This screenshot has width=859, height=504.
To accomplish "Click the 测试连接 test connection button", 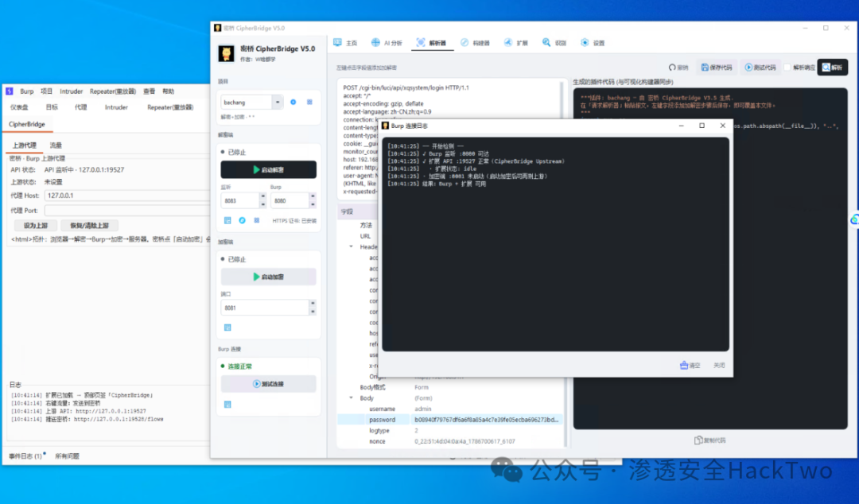I will tap(269, 384).
